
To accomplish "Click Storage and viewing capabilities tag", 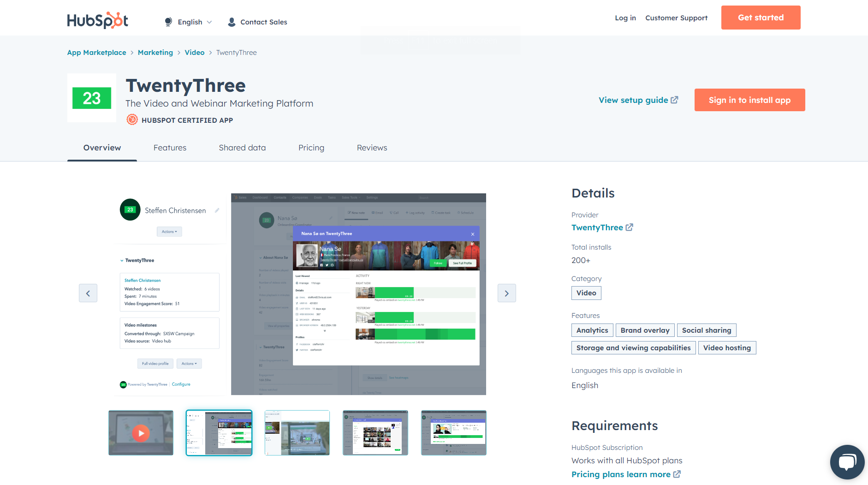I will tap(633, 348).
